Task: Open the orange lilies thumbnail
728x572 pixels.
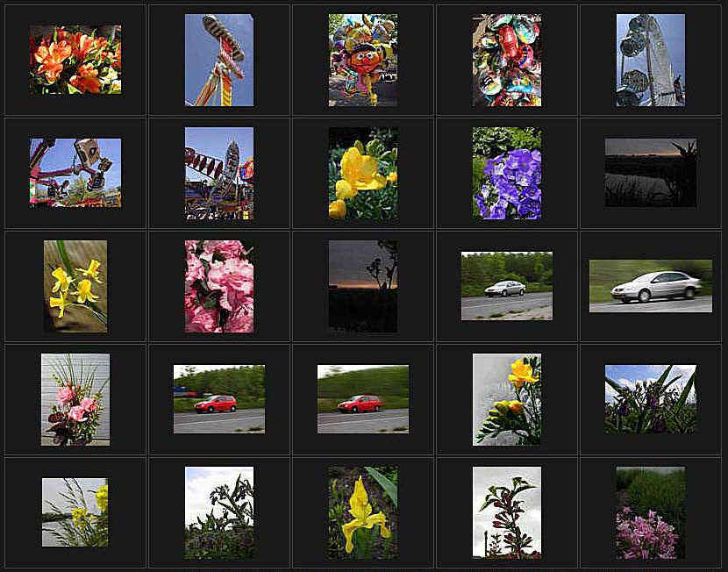Action: 75,60
